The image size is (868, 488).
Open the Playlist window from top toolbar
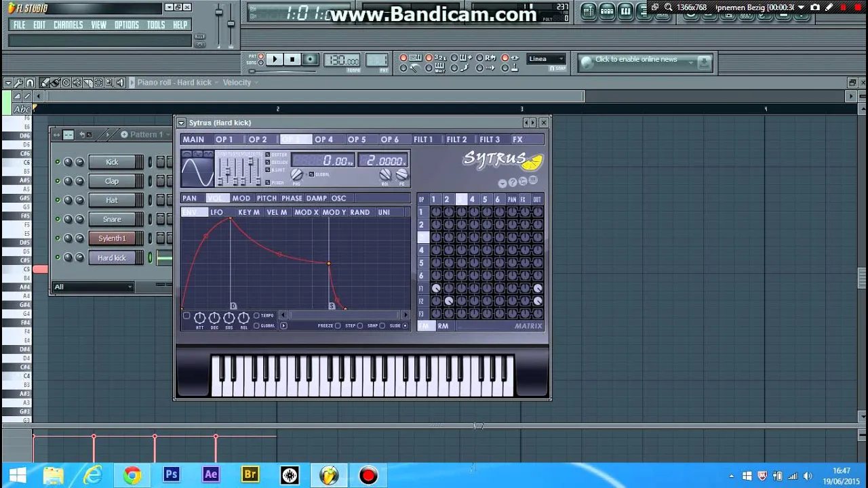(588, 11)
